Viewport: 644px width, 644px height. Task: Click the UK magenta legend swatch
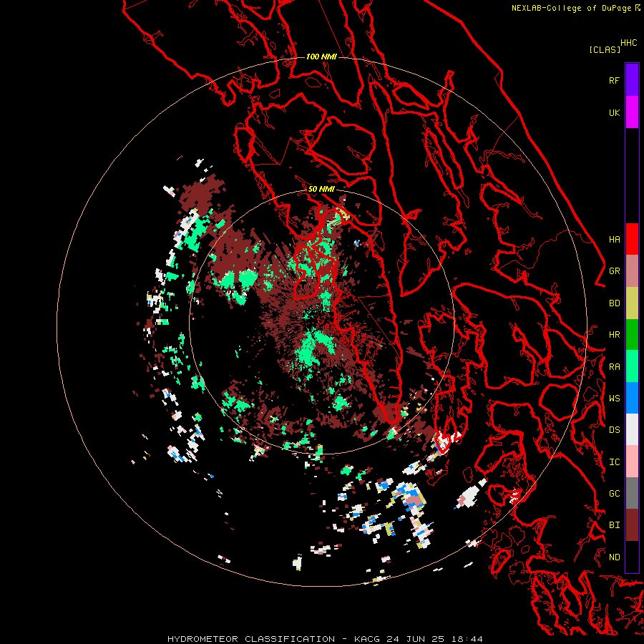click(632, 112)
